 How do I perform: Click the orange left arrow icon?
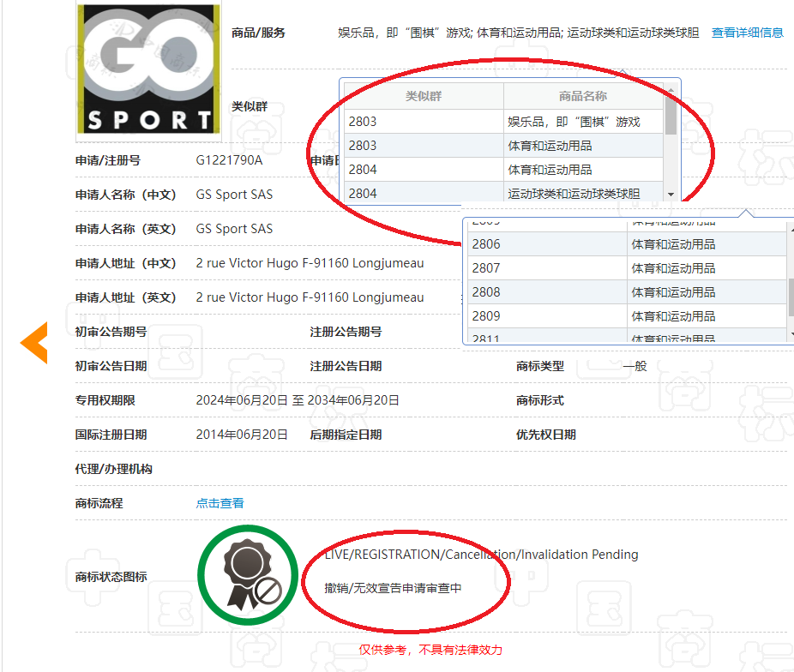34,343
